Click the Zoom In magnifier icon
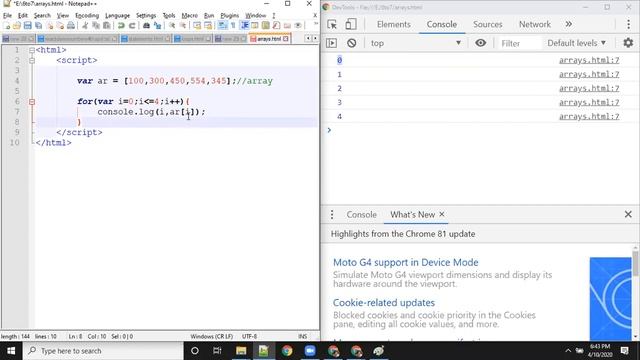This screenshot has width=640, height=360. [172, 26]
